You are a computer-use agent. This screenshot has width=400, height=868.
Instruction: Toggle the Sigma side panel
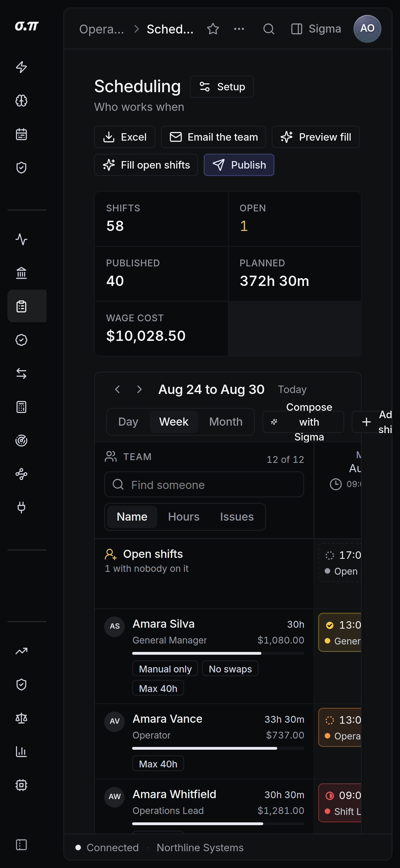point(316,29)
